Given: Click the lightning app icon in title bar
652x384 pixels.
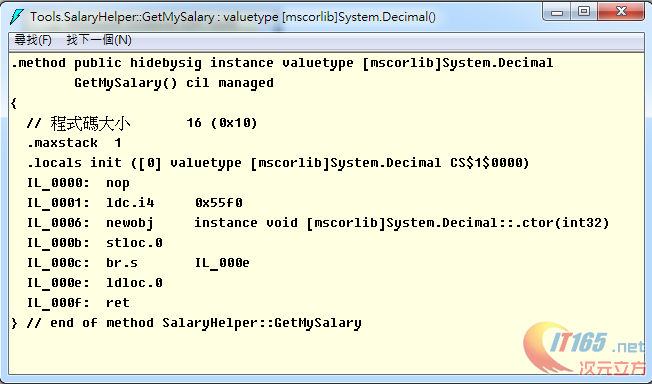Looking at the screenshot, I should pyautogui.click(x=17, y=17).
